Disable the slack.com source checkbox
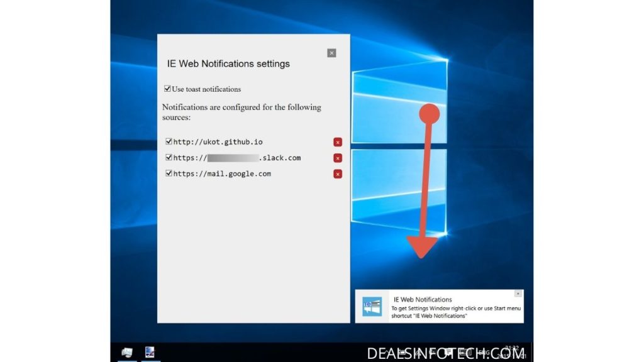The width and height of the screenshot is (644, 362). [169, 157]
